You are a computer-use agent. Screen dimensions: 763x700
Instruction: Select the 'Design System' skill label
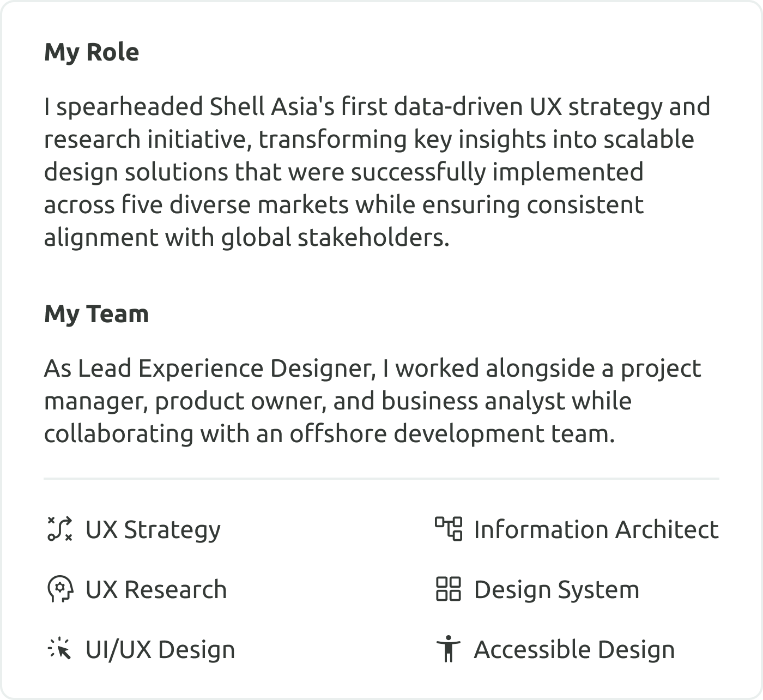(x=556, y=589)
